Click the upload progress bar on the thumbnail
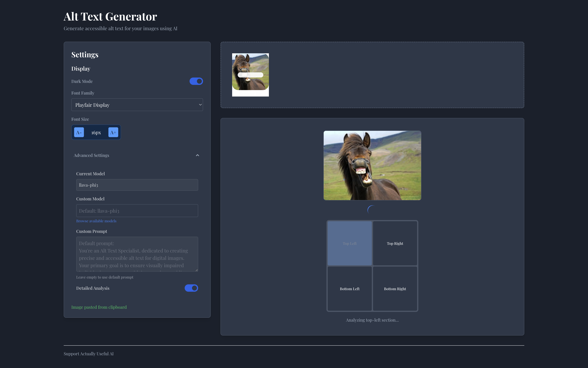Image resolution: width=588 pixels, height=368 pixels. click(250, 75)
